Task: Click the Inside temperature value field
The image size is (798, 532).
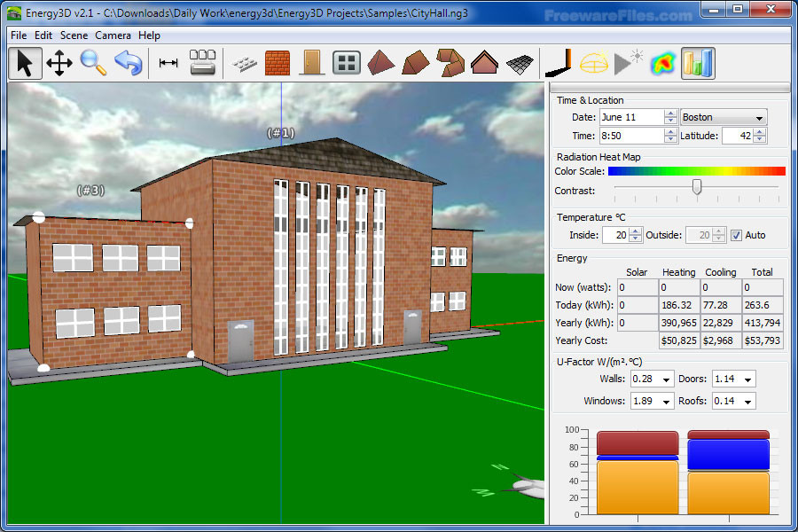Action: point(616,235)
